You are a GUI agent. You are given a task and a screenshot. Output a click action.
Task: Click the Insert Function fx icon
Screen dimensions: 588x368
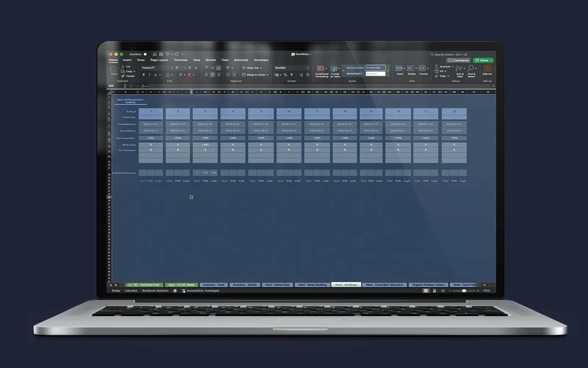click(x=143, y=86)
